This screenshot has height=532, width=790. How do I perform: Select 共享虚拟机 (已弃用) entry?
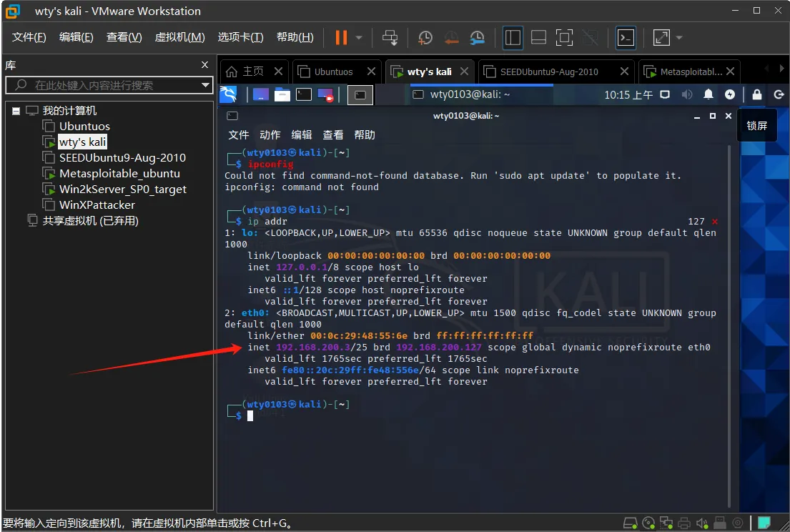90,221
